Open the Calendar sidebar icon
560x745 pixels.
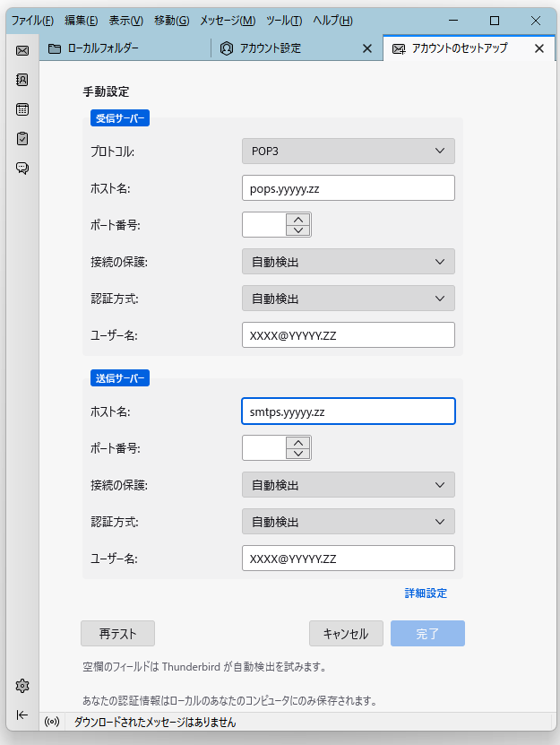click(x=22, y=109)
